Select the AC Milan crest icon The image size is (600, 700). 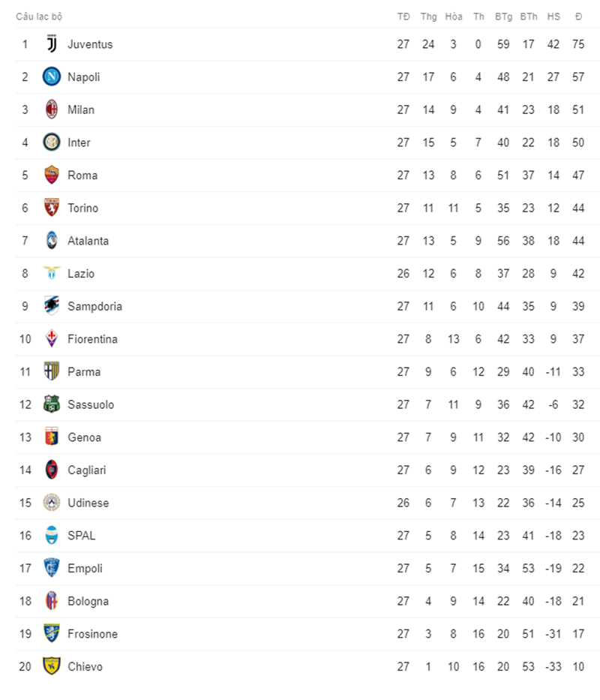tap(52, 110)
